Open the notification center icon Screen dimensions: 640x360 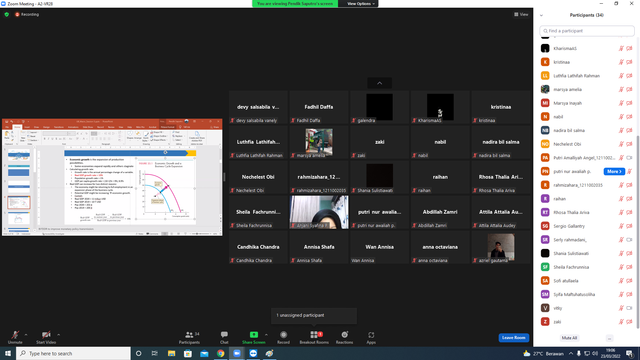[629, 353]
